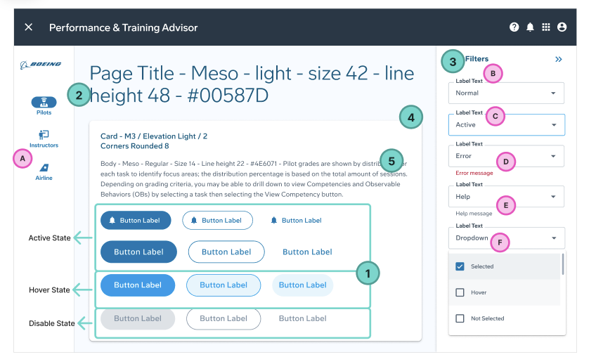
Task: Click disabled outlined Button Label
Action: click(223, 319)
